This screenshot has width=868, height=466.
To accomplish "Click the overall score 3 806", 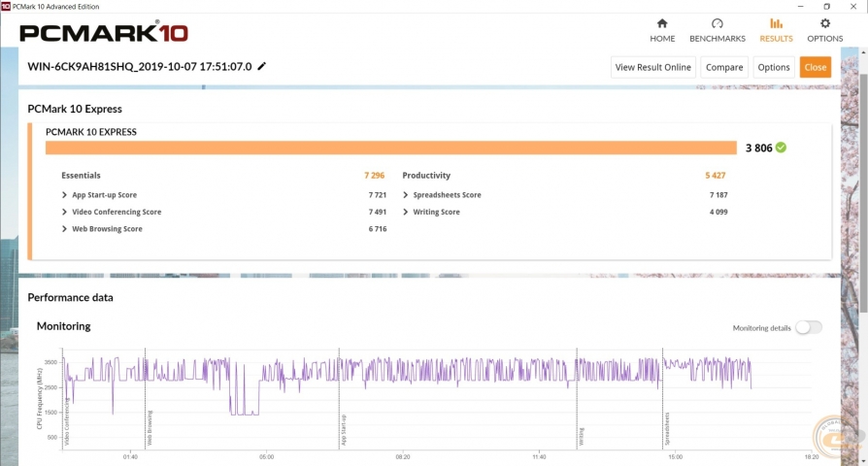I will (758, 148).
